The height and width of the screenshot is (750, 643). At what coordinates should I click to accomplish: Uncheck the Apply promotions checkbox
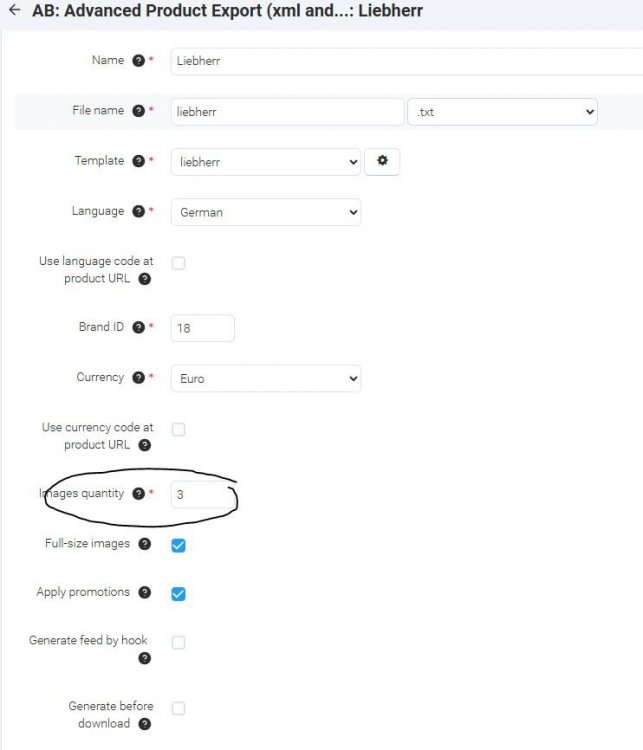pyautogui.click(x=178, y=594)
